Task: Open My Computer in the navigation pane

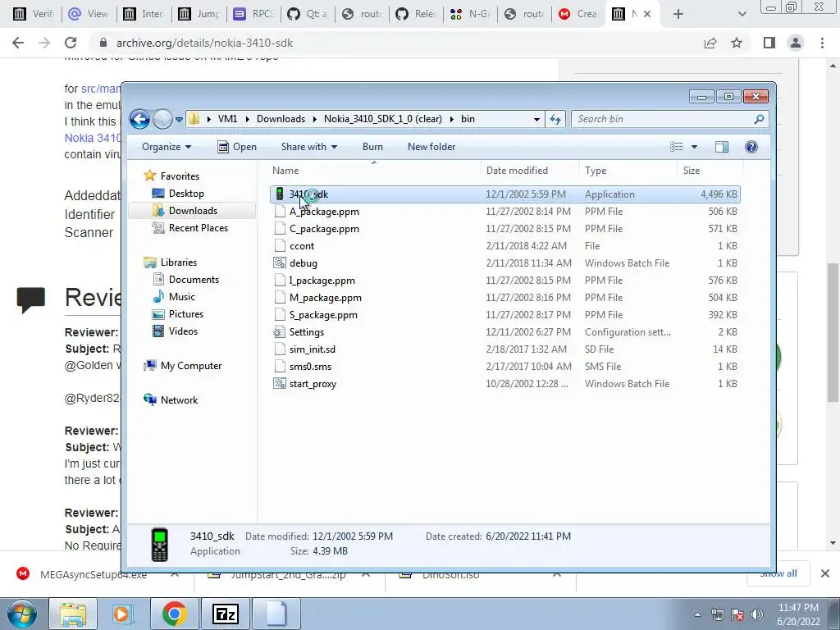Action: 191,365
